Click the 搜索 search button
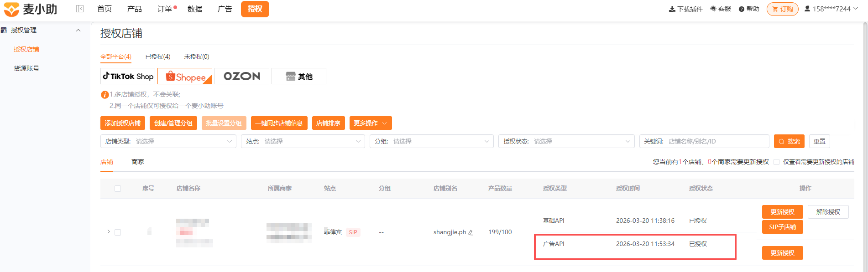This screenshot has width=868, height=272. [789, 141]
